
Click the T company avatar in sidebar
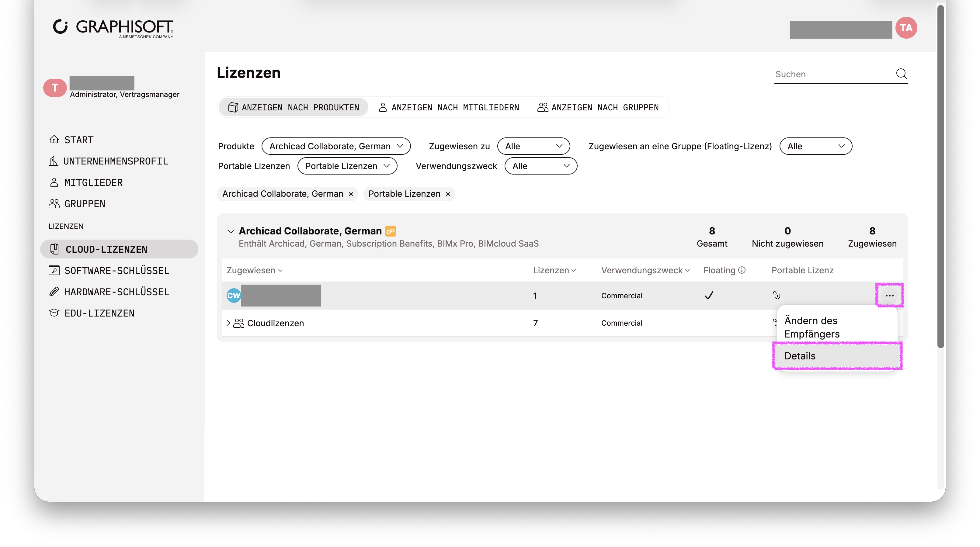[x=55, y=88]
